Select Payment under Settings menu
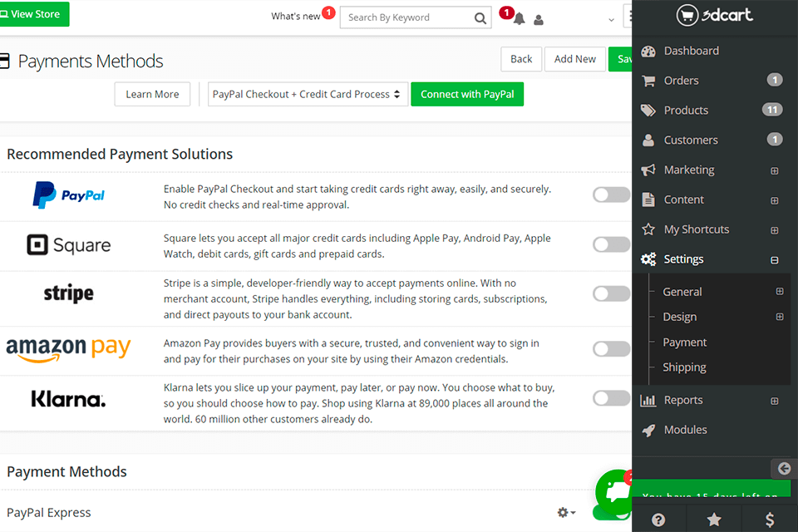The width and height of the screenshot is (798, 532). [x=684, y=342]
